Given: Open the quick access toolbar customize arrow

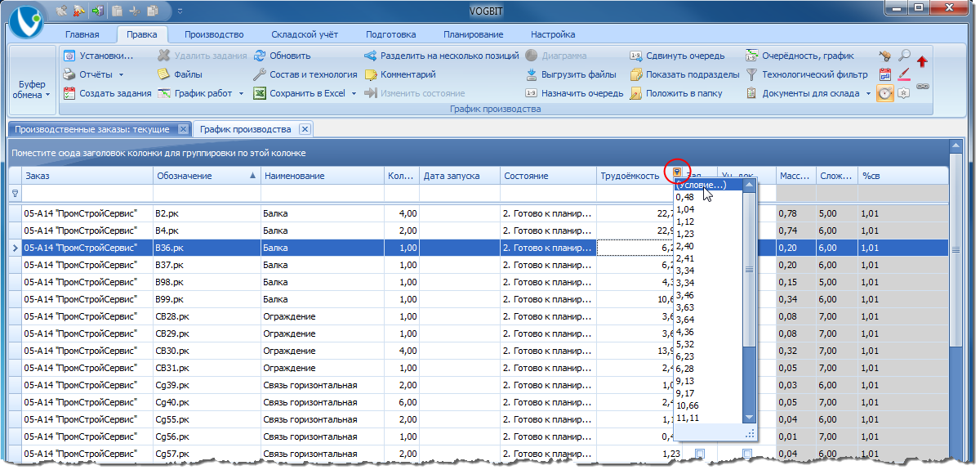Looking at the screenshot, I should (180, 11).
